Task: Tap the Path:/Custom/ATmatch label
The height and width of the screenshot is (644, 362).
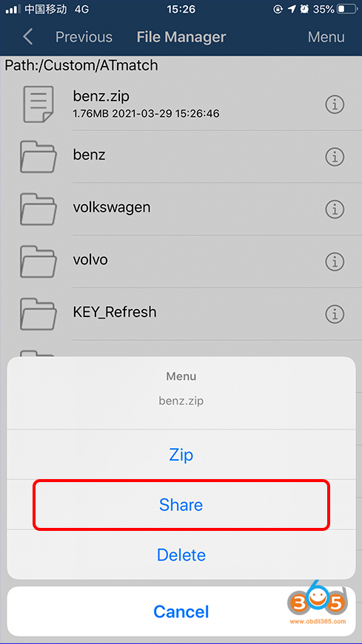Action: click(81, 65)
